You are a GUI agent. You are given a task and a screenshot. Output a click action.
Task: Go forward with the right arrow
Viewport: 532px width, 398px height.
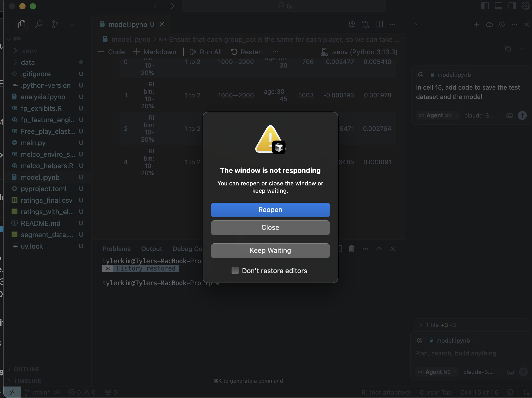(171, 6)
